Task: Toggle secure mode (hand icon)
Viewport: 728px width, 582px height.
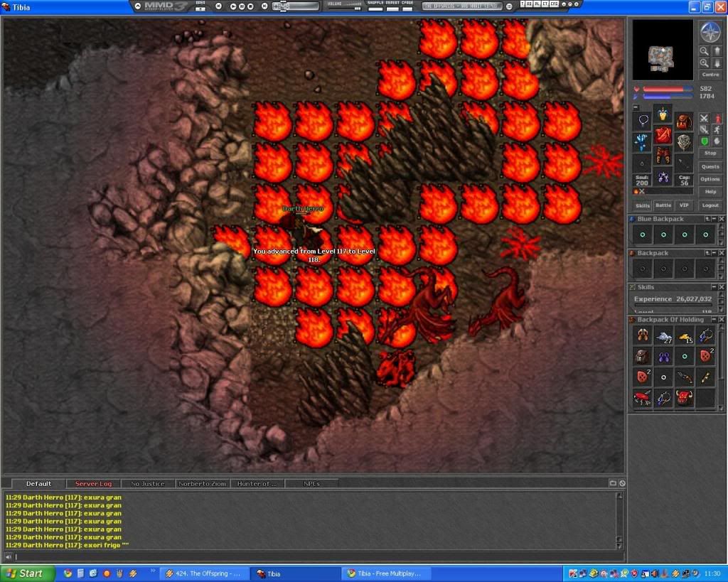Action: point(717,141)
